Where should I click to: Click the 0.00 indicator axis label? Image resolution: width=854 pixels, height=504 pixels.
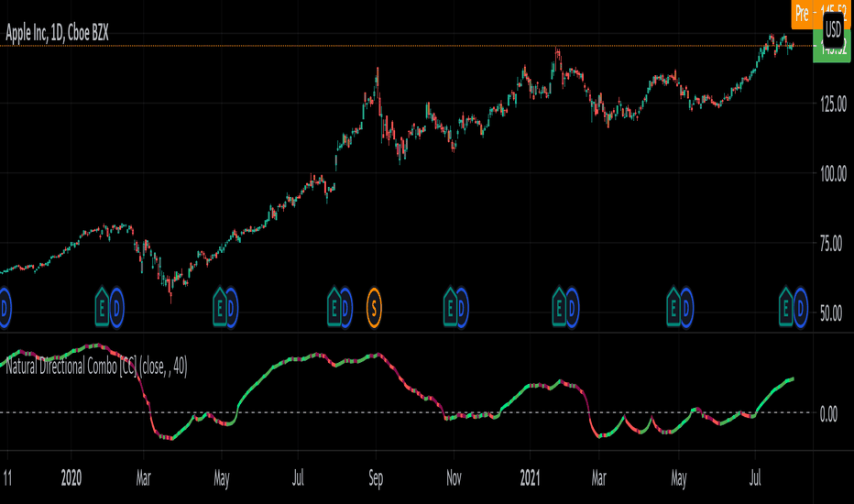(828, 414)
